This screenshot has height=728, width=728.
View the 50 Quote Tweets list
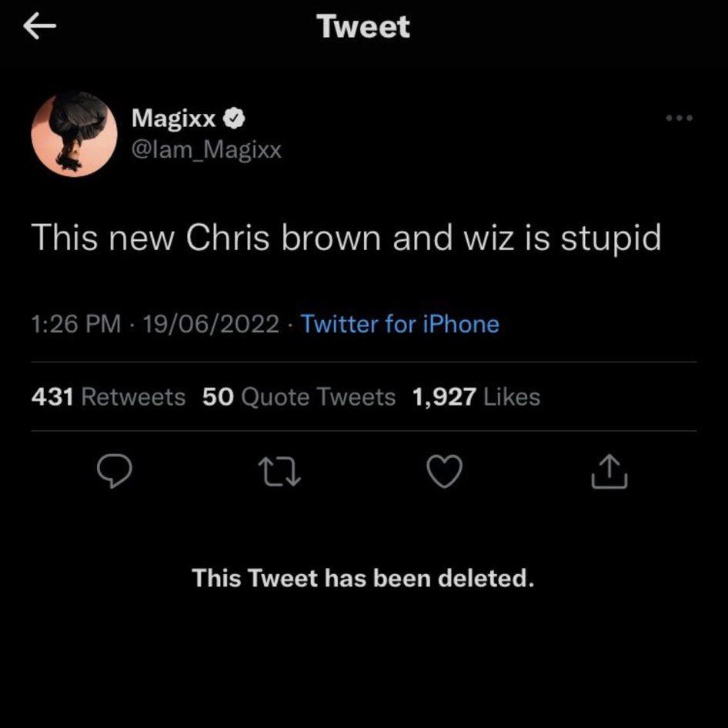[299, 397]
